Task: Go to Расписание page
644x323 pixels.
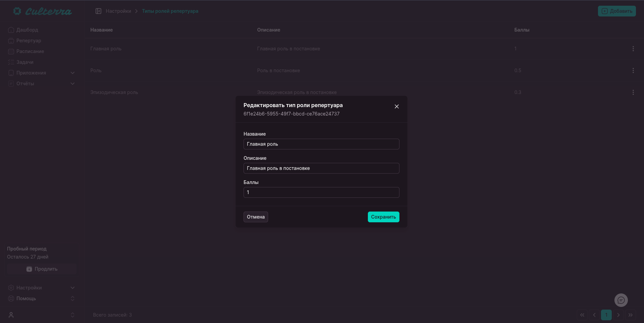Action: (x=30, y=51)
